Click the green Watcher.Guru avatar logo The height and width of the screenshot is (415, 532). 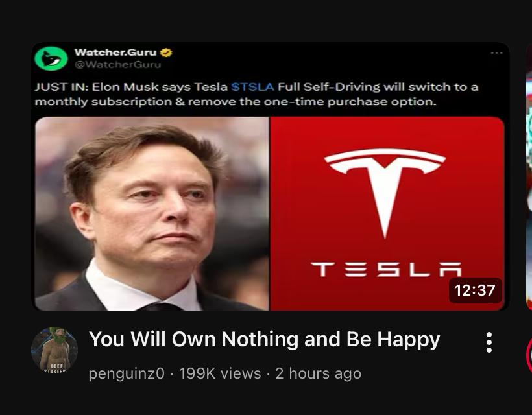(x=51, y=58)
